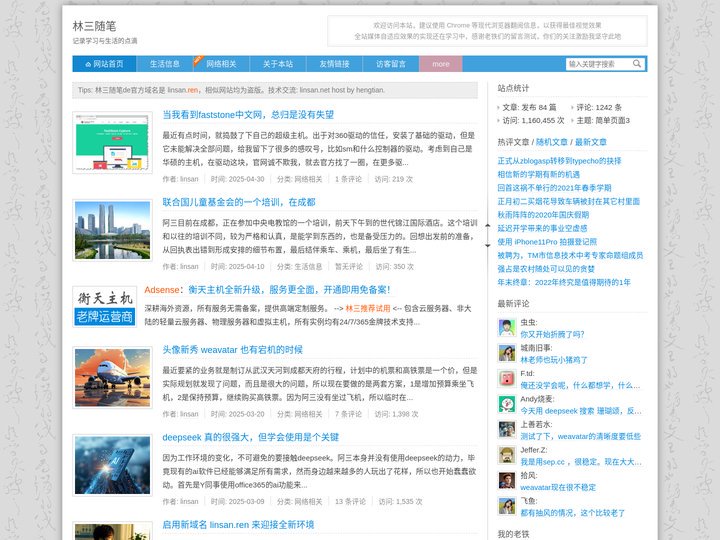The height and width of the screenshot is (540, 720).
Task: Open the 衡天主机全新升级 ad title link
Action: (289, 290)
